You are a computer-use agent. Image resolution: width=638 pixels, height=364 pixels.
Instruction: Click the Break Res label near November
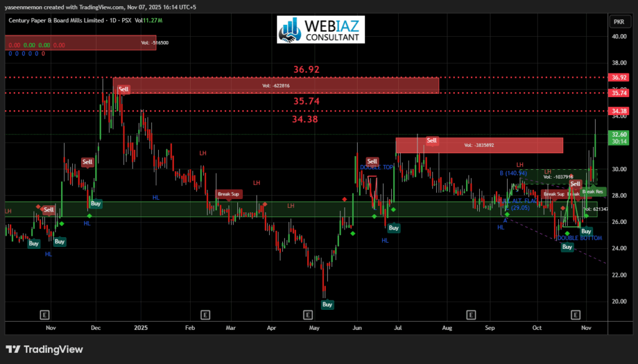tap(593, 192)
